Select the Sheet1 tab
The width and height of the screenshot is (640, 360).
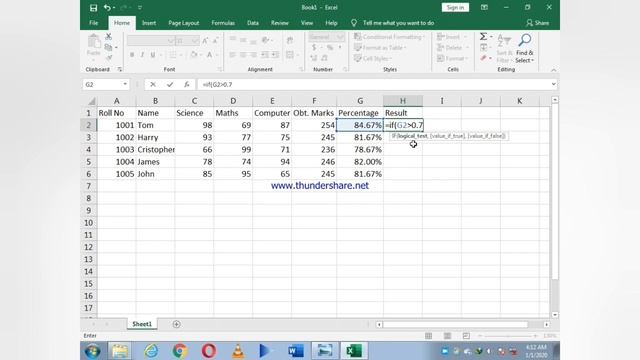pos(142,324)
